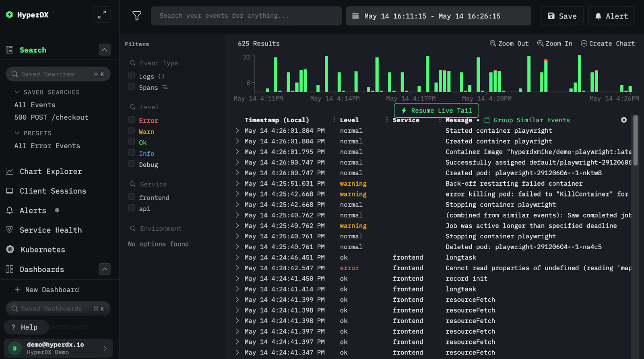
Task: Click the Create Chart plus icon
Action: tap(584, 43)
